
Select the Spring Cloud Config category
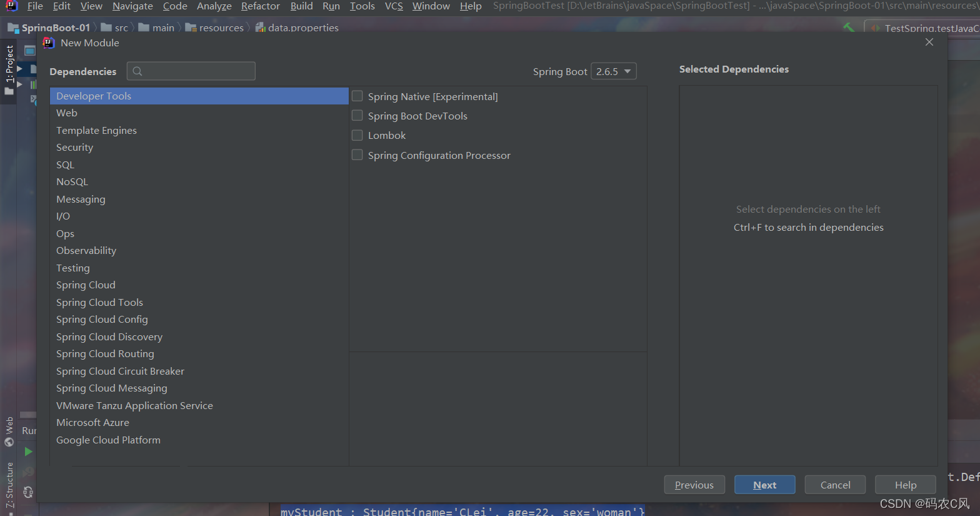(199, 320)
